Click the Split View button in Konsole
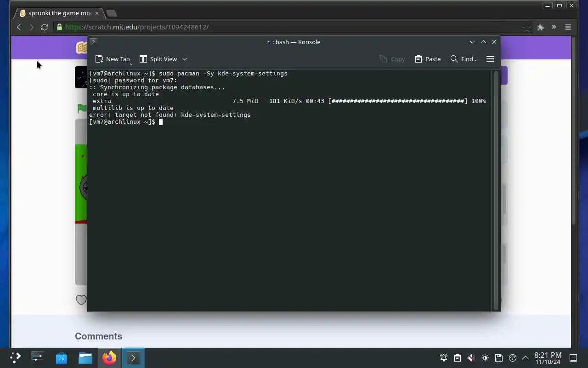588x368 pixels. click(x=158, y=59)
